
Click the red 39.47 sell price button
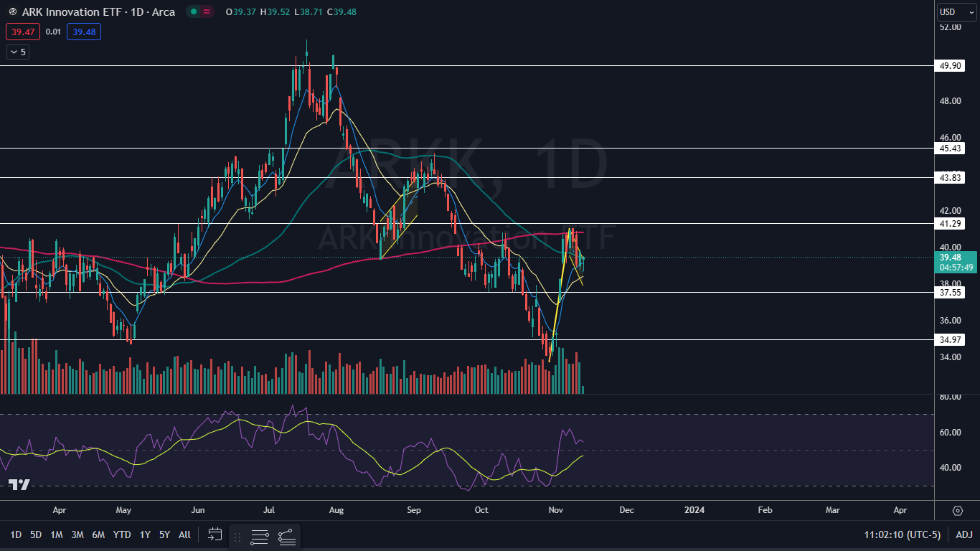[x=22, y=32]
